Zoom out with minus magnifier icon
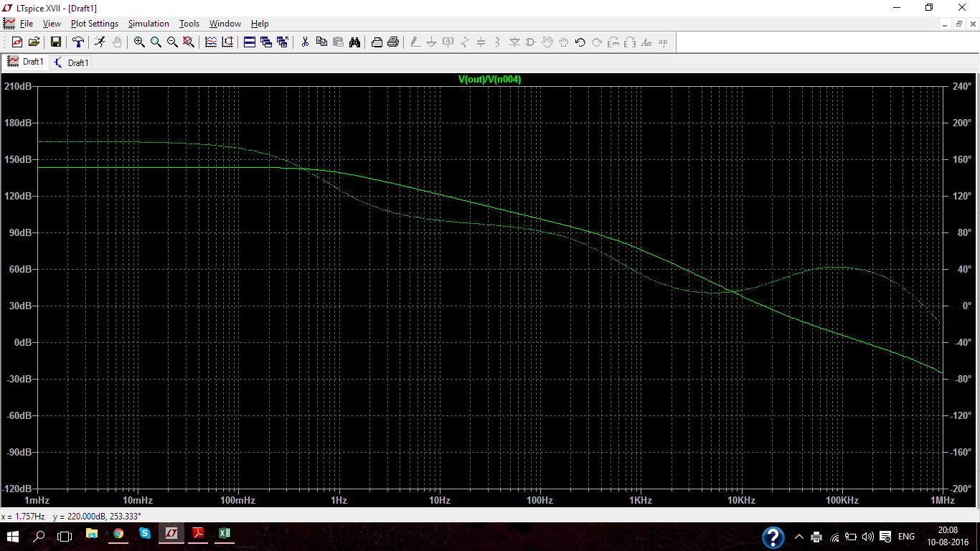Screen dimensions: 980x551 point(172,42)
